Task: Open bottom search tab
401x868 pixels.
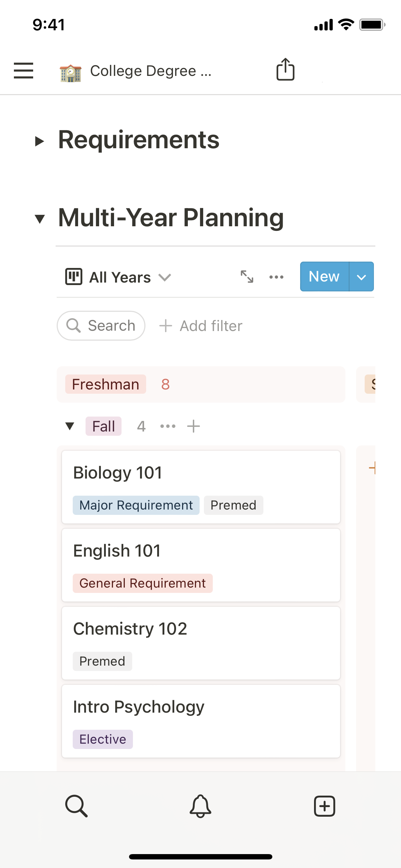Action: (76, 806)
